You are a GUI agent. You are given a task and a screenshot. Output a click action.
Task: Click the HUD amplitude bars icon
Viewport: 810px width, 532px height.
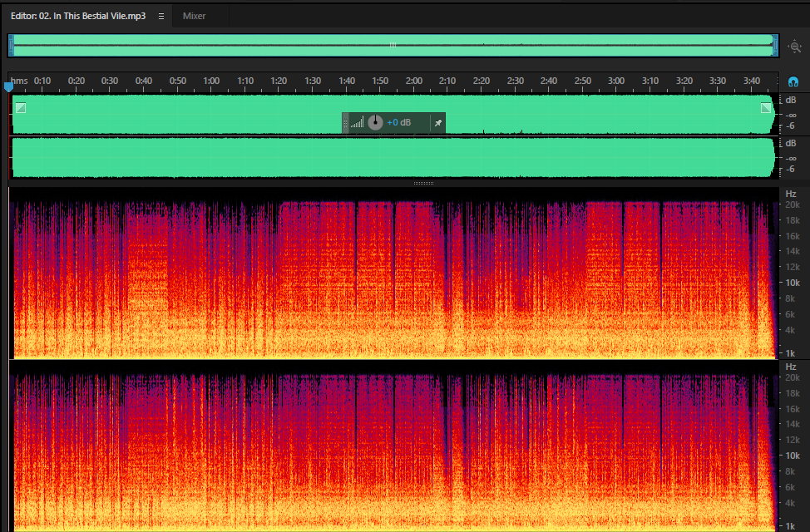[x=357, y=122]
